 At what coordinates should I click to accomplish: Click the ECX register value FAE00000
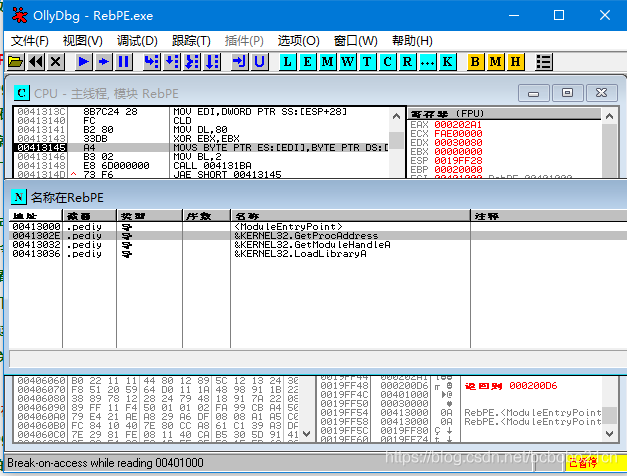tap(458, 134)
